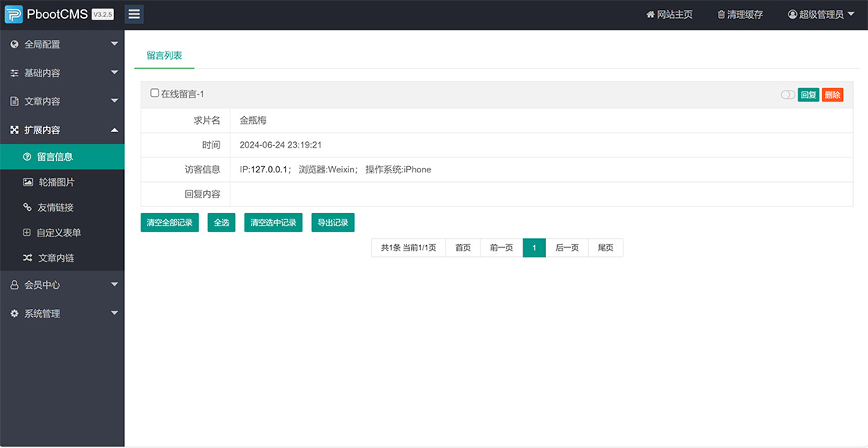Image resolution: width=868 pixels, height=448 pixels.
Task: Toggle the hamburger sidebar menu button
Action: [134, 14]
